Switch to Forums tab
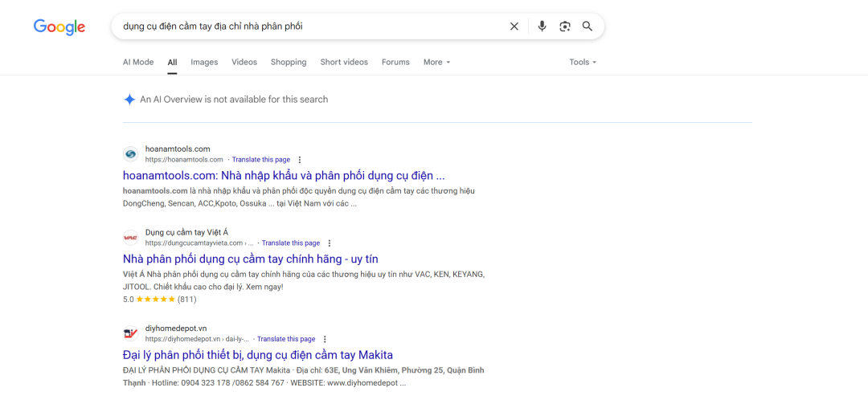Screen dimensions: 868x400 tap(395, 62)
